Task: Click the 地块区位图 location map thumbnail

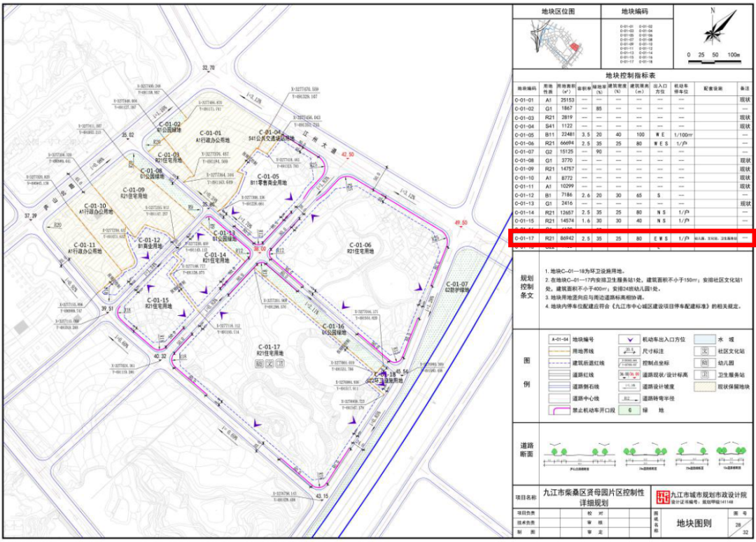Action: 557,43
